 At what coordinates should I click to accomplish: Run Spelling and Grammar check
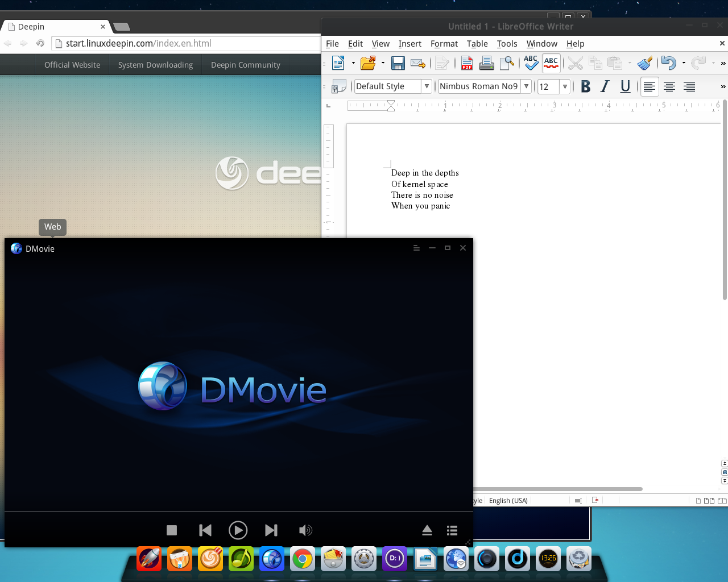[531, 63]
